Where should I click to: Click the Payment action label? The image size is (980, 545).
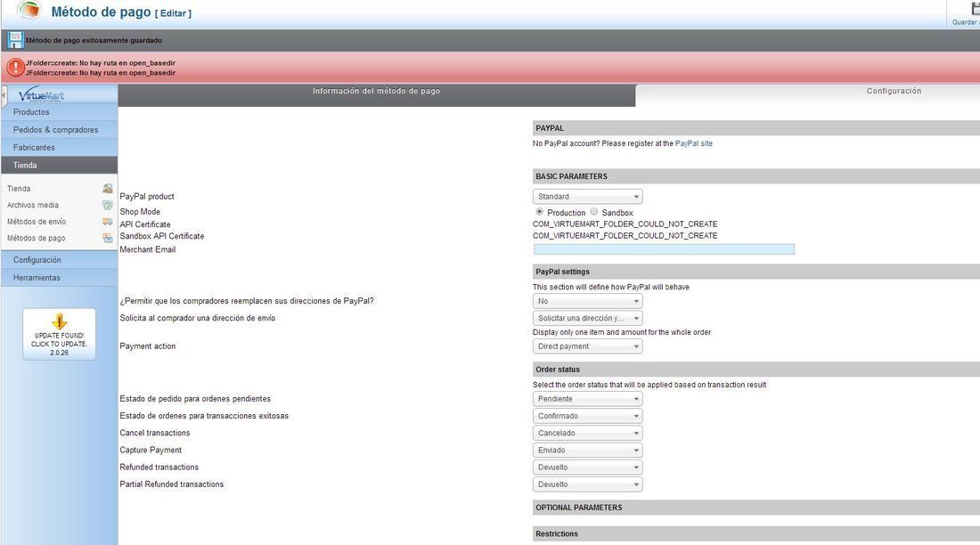148,346
